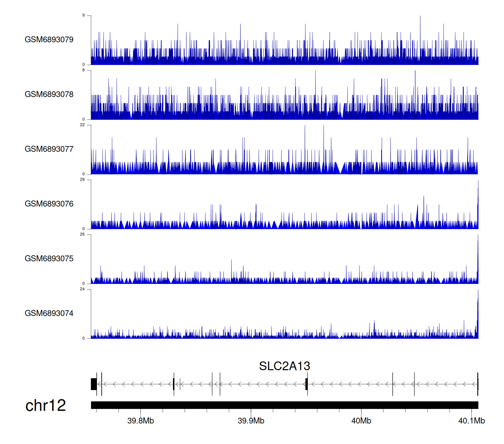The width and height of the screenshot is (504, 444).
Task: Click the black chr12 ideogram bar
Action: tap(284, 405)
